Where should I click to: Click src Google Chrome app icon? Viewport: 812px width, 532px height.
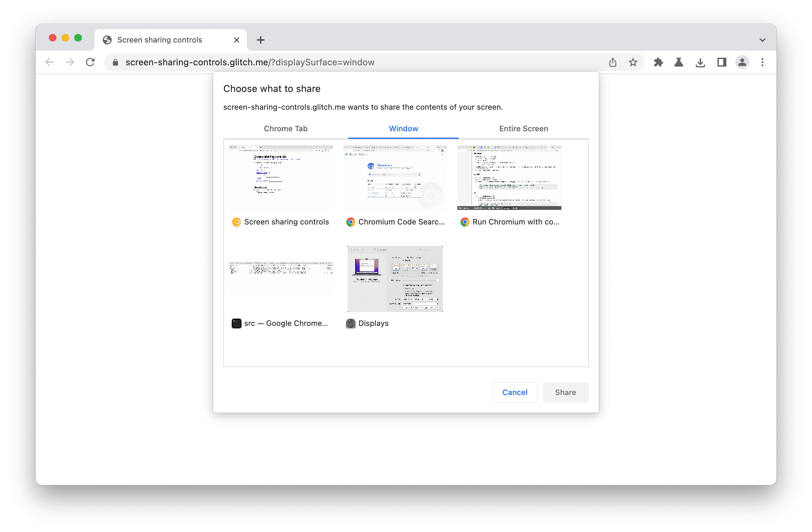click(x=236, y=323)
